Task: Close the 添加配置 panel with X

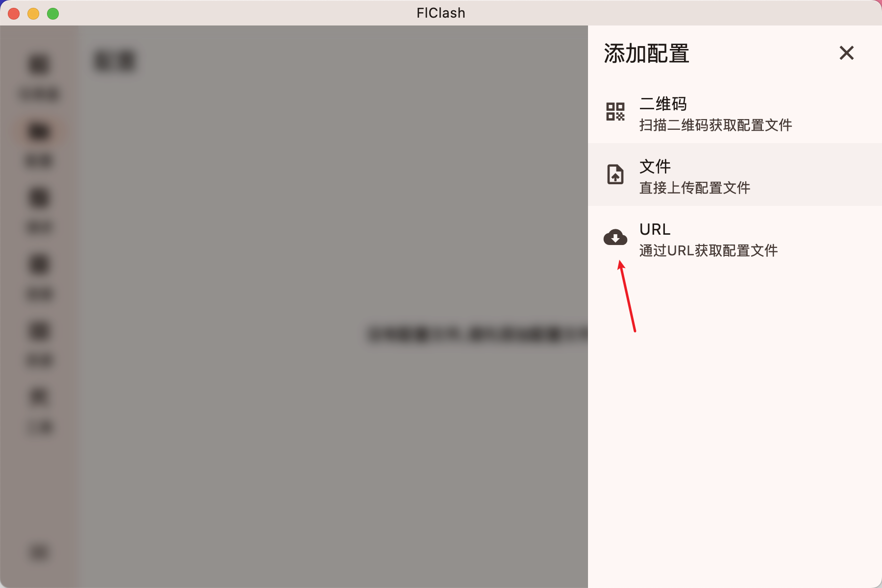Action: 847,53
